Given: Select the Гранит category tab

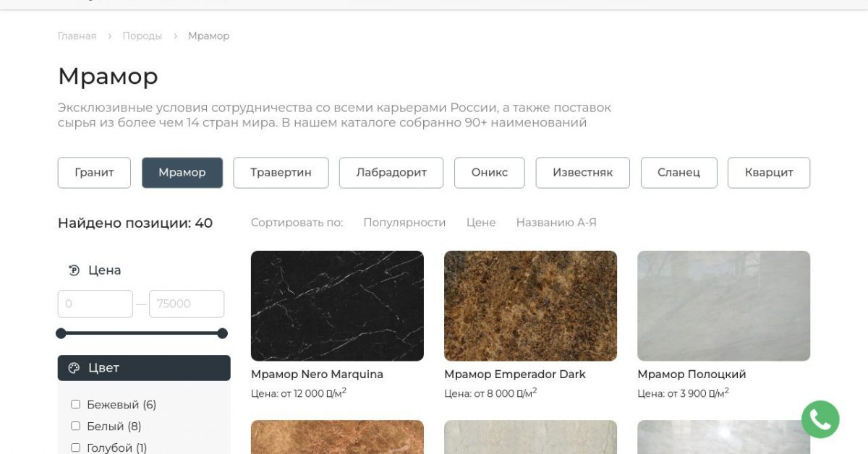Looking at the screenshot, I should (95, 173).
